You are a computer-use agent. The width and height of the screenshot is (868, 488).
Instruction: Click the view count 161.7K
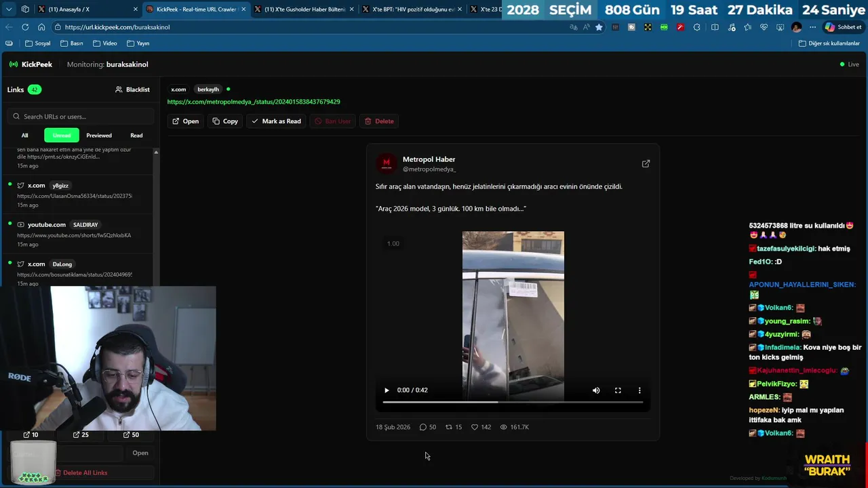[514, 427]
